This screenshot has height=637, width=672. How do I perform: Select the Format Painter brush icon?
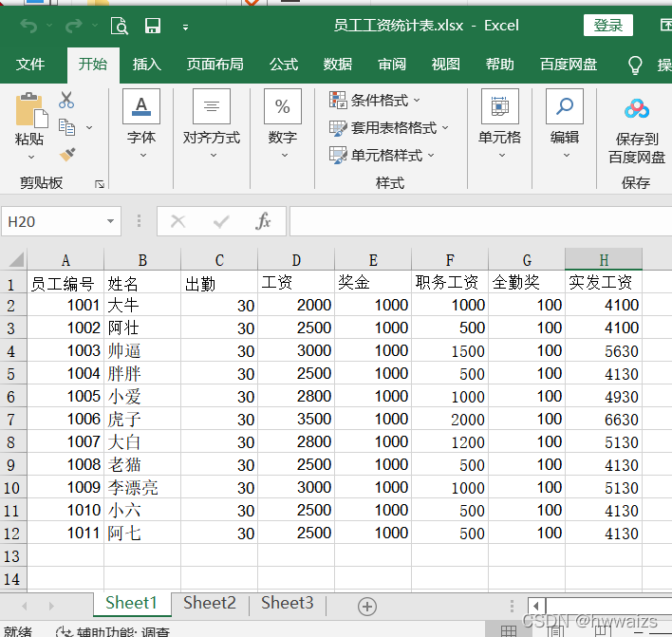point(67,155)
